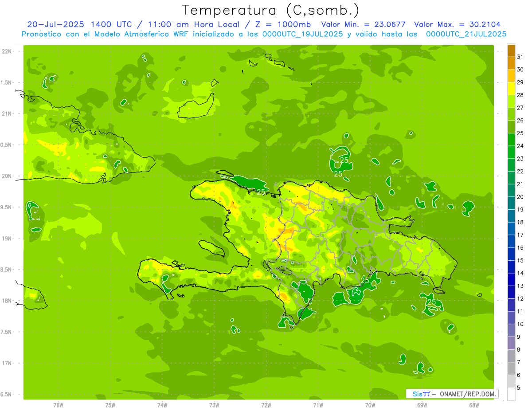Click the "72W" longitude axis label

(x=266, y=405)
